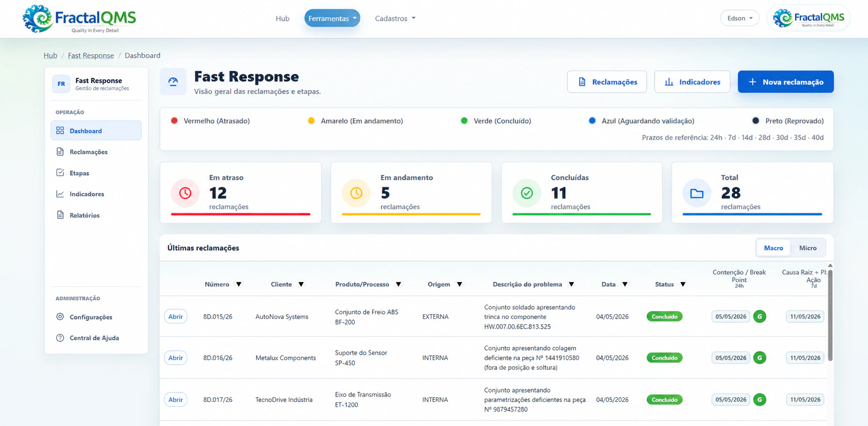868x426 pixels.
Task: Click the FractalQMS logo in the top-left
Action: click(80, 19)
